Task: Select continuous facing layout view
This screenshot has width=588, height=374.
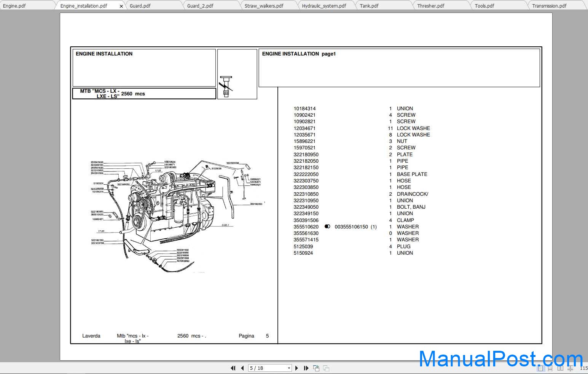Action: (570, 368)
